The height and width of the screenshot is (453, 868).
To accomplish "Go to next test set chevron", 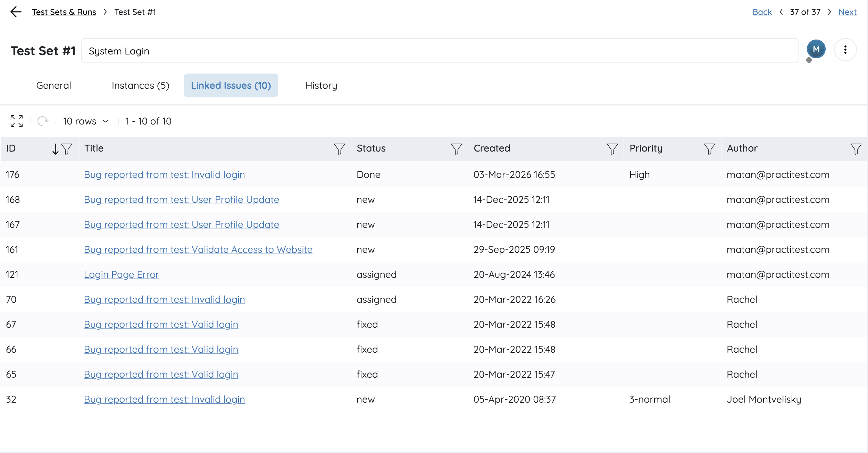I will 829,12.
